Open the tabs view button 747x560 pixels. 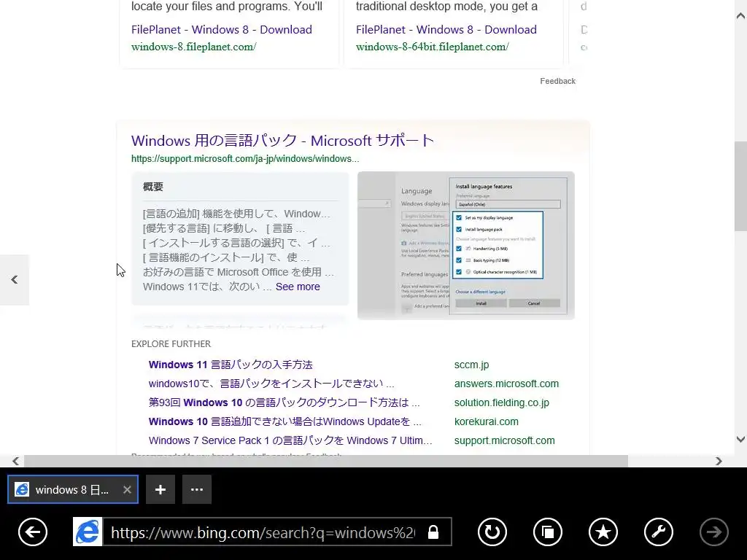click(x=547, y=532)
